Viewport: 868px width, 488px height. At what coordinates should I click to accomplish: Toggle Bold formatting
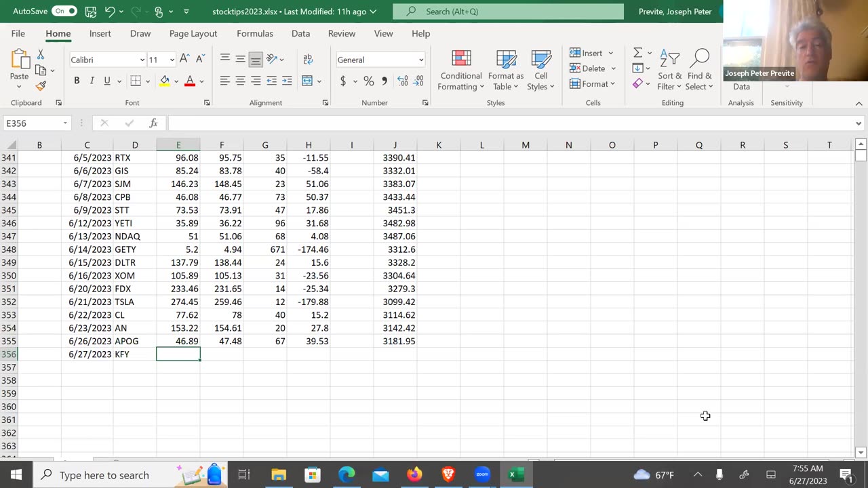coord(77,81)
